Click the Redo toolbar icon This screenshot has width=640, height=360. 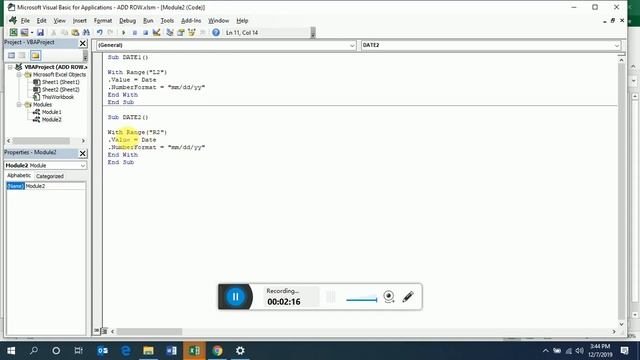click(110, 32)
